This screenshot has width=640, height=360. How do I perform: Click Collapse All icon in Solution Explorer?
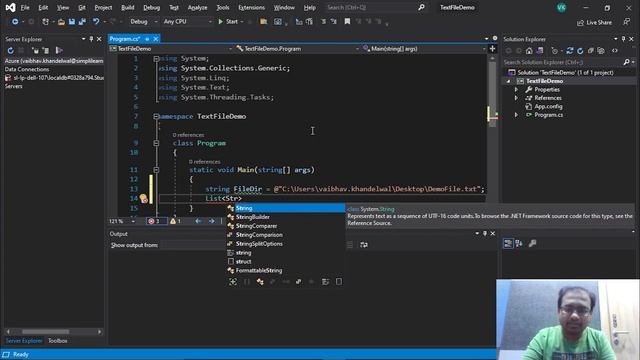591,51
